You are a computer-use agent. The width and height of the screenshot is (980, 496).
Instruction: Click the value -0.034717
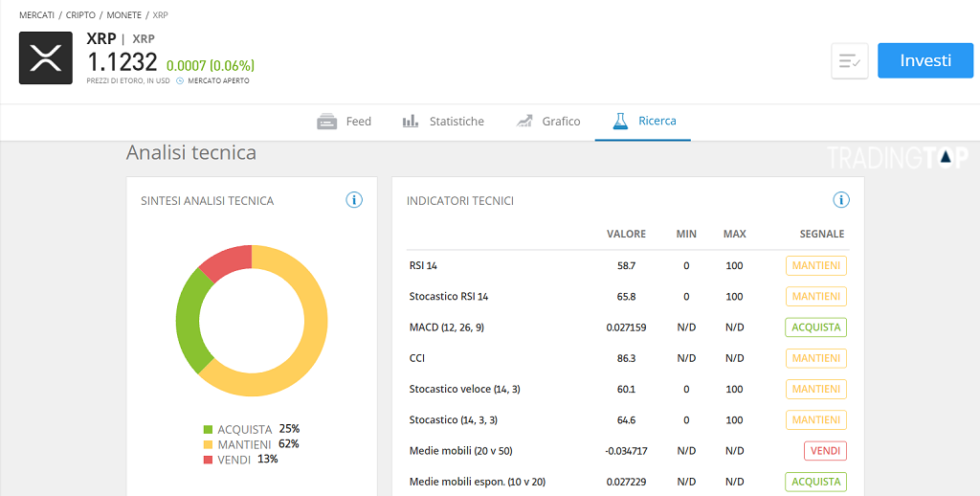click(x=626, y=451)
